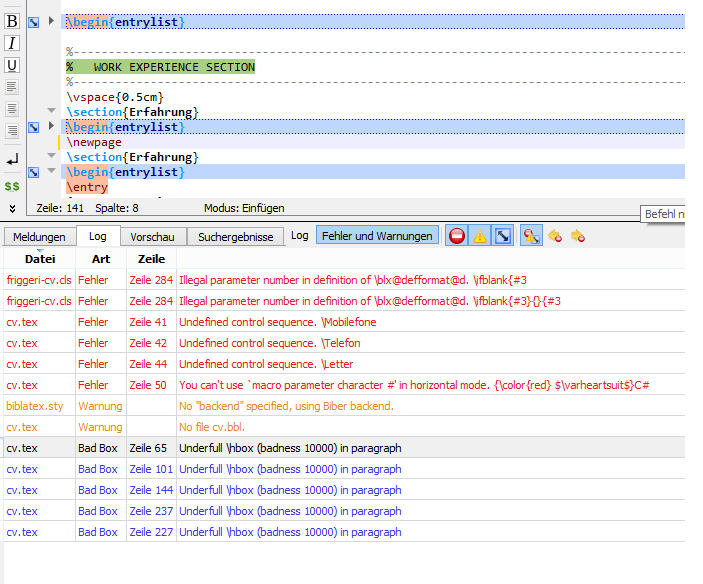
Task: Click bad box marker on second entrylist line
Action: [34, 128]
